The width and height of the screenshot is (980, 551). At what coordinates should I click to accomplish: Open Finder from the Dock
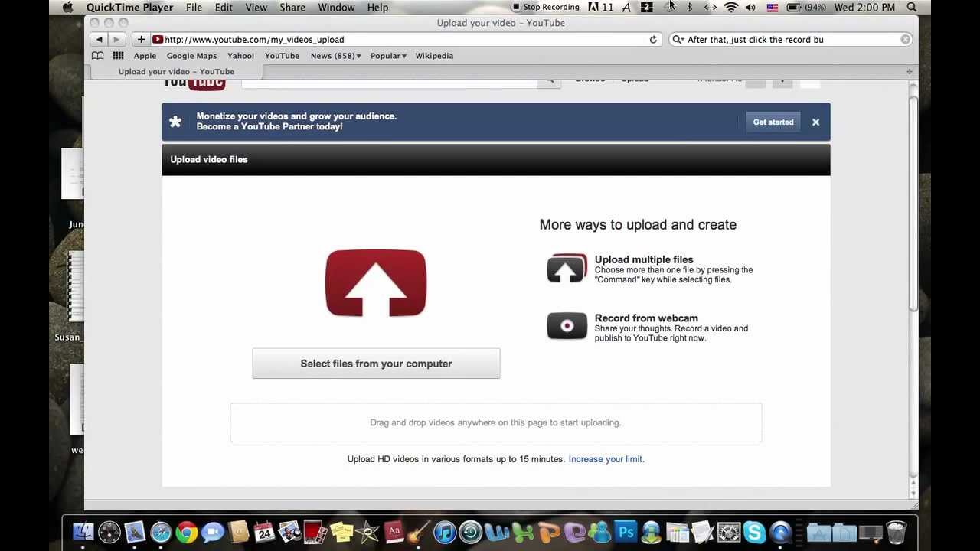pos(83,532)
